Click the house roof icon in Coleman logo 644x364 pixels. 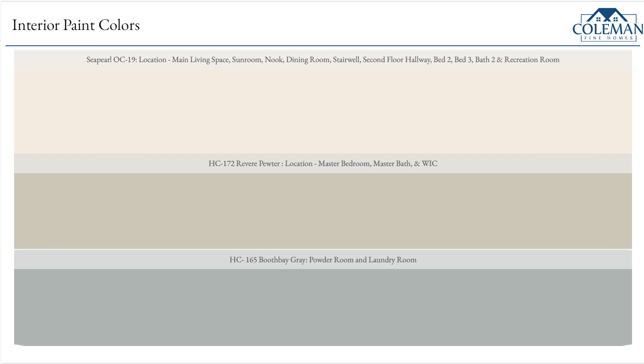click(607, 15)
